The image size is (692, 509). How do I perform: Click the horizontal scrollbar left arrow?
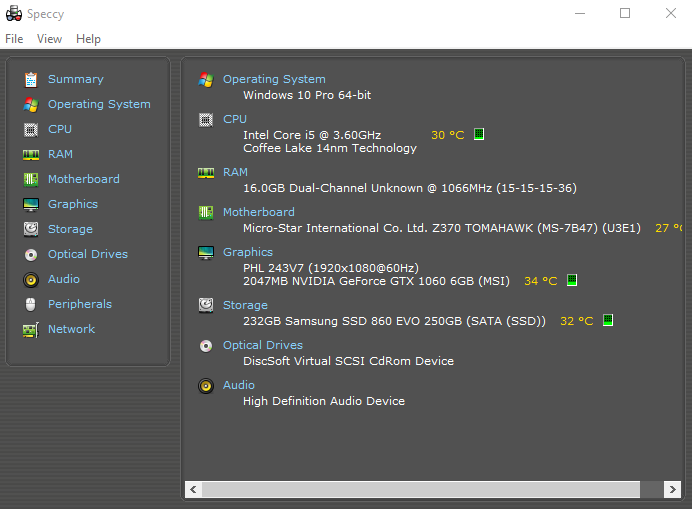[x=193, y=489]
